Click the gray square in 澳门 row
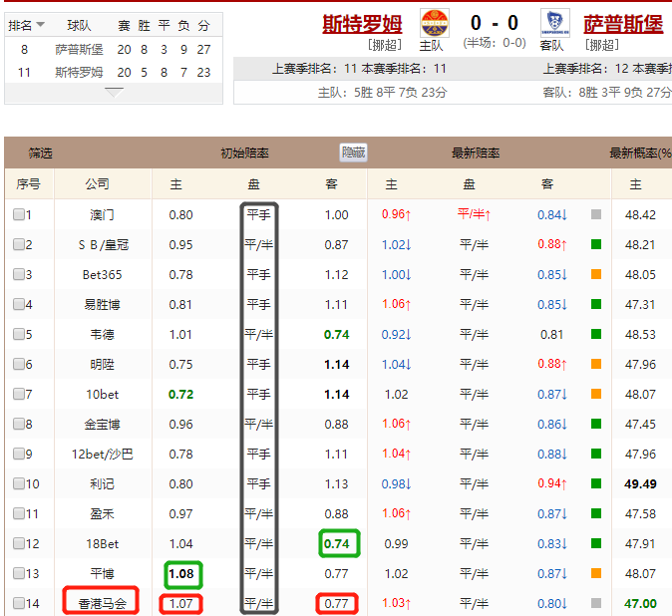Image resolution: width=672 pixels, height=616 pixels. click(x=596, y=214)
